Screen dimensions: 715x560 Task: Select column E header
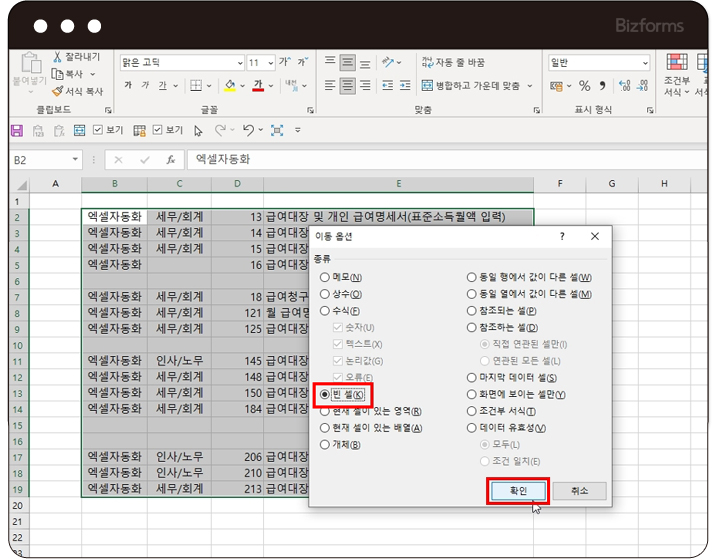(x=398, y=184)
